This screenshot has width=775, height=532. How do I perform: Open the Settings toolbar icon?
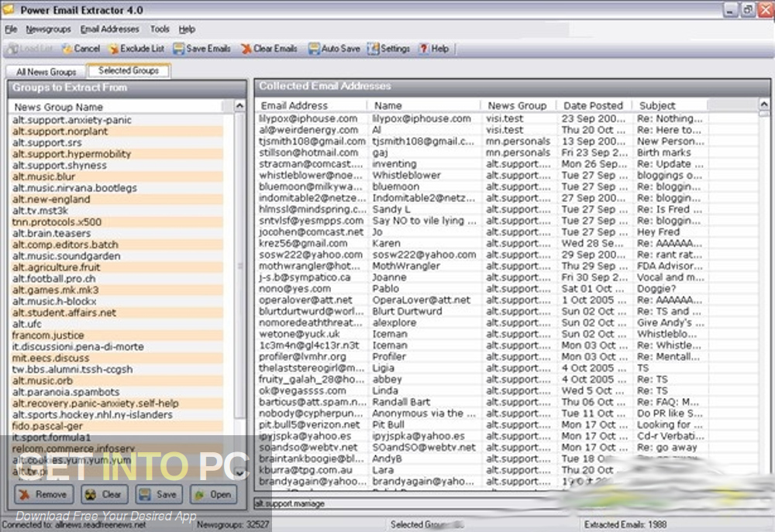[389, 48]
